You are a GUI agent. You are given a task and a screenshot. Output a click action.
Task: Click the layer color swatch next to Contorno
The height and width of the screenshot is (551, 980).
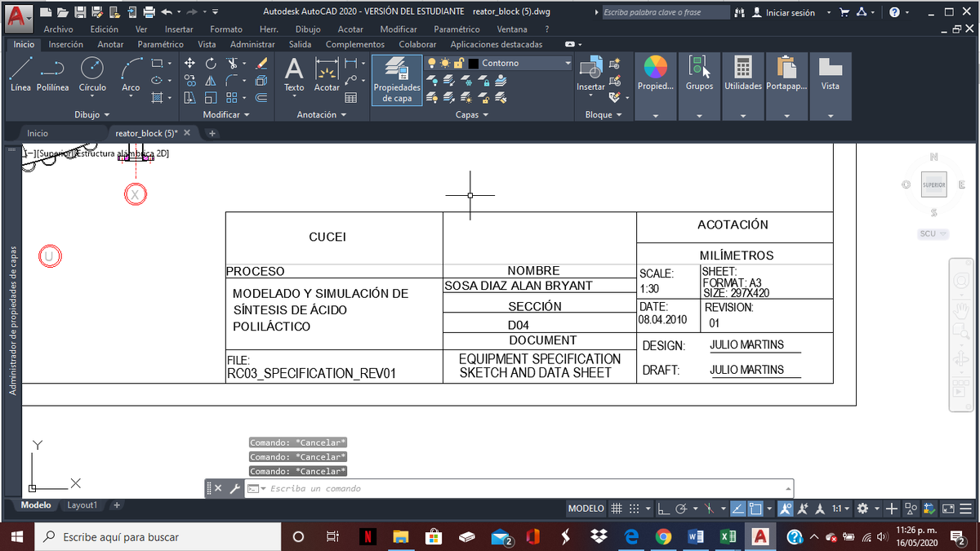(x=474, y=63)
